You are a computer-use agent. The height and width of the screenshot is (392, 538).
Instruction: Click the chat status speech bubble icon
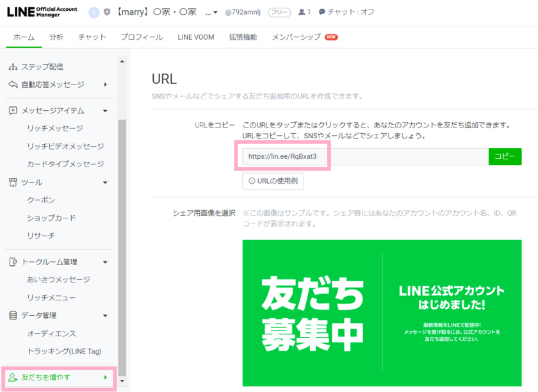coord(322,12)
